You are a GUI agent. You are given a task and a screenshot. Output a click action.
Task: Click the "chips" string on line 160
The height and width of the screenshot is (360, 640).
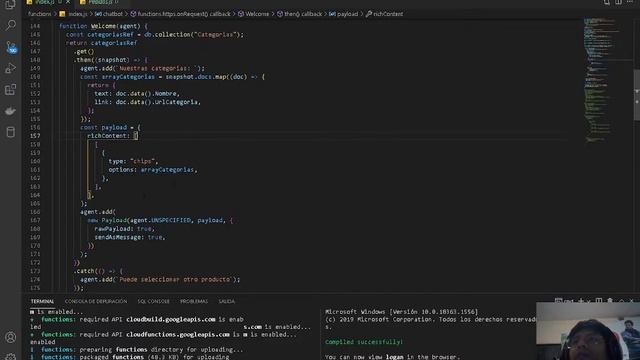click(x=143, y=161)
